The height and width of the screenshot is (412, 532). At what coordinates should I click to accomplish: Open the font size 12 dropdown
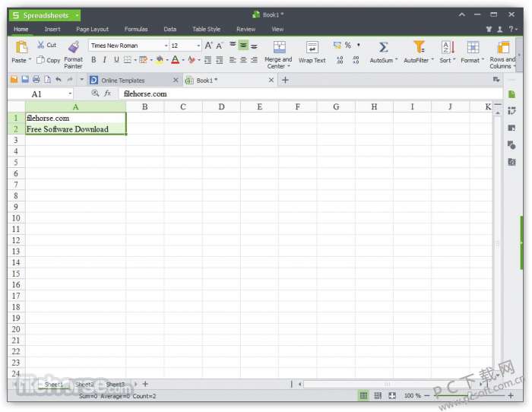pos(198,46)
